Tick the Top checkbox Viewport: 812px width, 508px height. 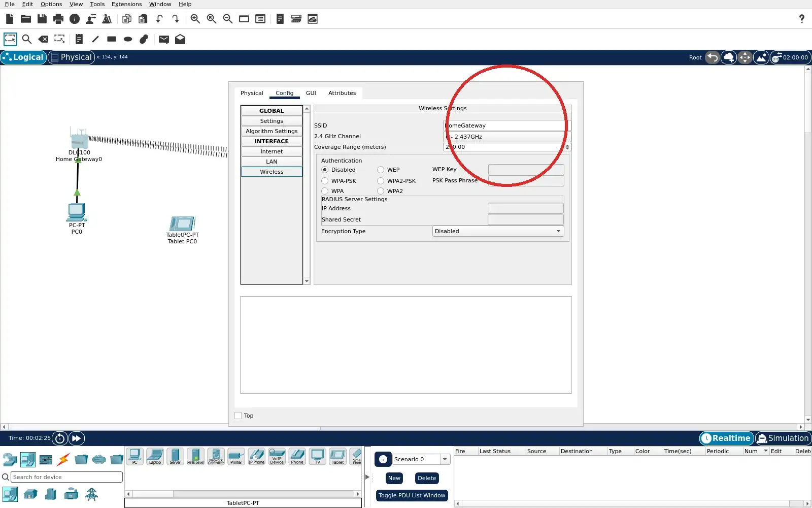click(x=238, y=416)
